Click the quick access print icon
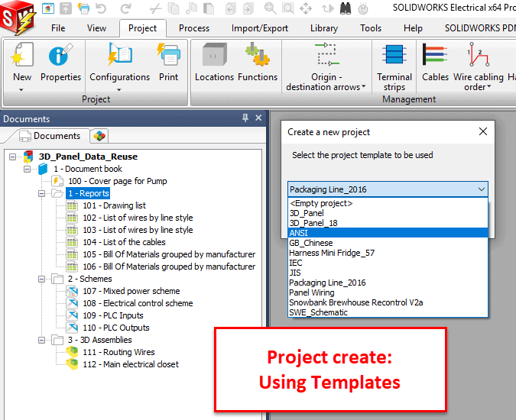This screenshot has width=516, height=420. (83, 8)
